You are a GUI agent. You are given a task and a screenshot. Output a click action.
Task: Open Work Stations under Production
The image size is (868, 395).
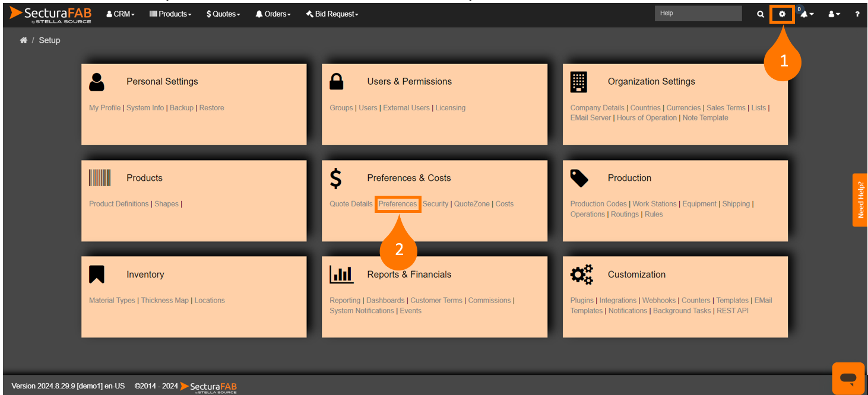point(654,204)
